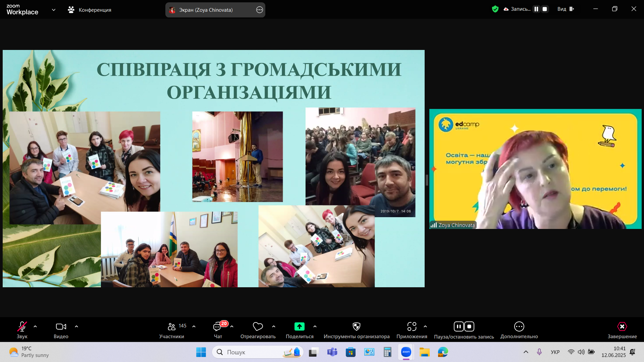Open the More (Дополнительно) options icon
Viewport: 644px width, 362px height.
[519, 327]
